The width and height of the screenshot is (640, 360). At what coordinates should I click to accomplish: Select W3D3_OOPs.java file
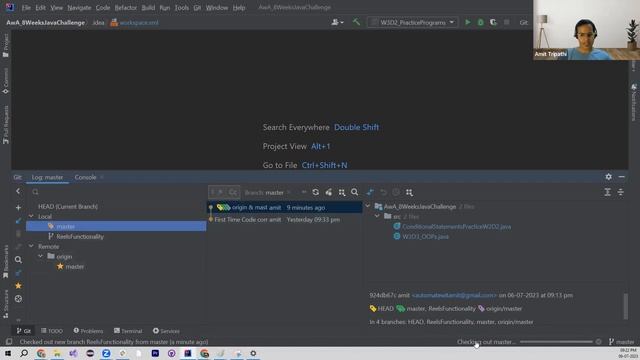point(425,236)
